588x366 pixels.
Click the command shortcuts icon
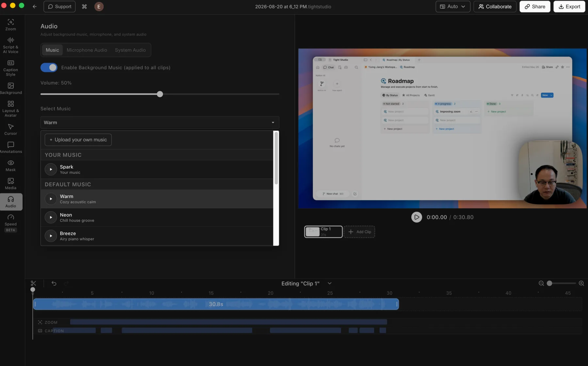point(84,7)
